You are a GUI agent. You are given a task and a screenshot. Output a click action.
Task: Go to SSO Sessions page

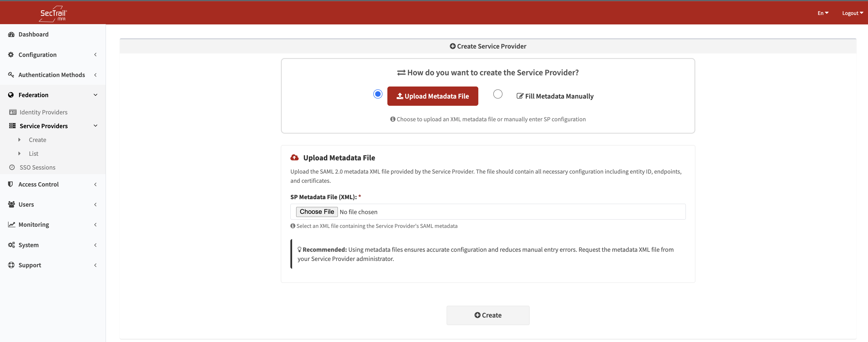37,167
